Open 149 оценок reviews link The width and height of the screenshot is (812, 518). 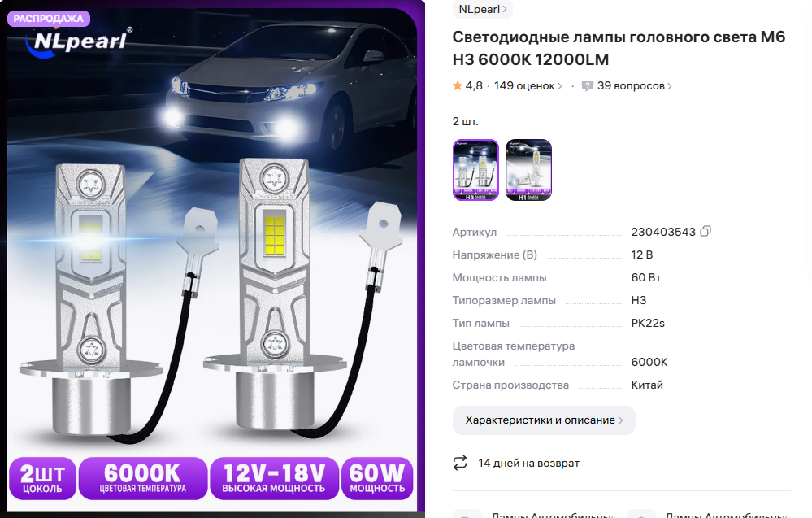pyautogui.click(x=524, y=86)
